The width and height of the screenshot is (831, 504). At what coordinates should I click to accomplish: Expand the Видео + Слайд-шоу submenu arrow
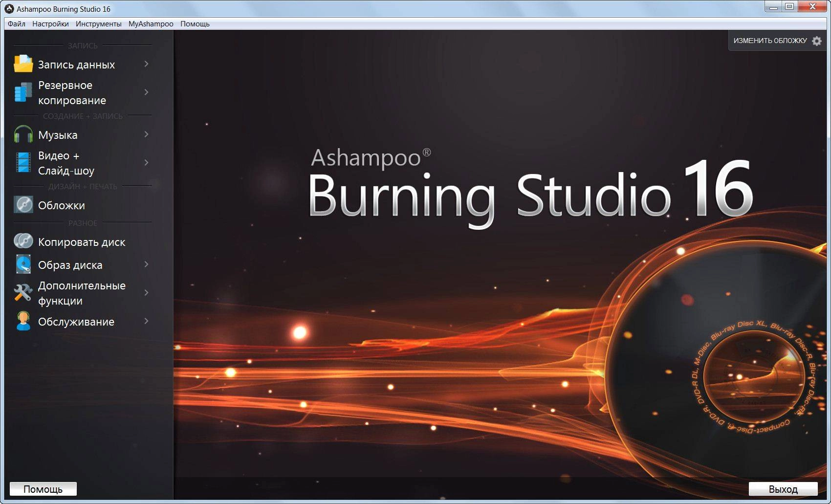(146, 163)
